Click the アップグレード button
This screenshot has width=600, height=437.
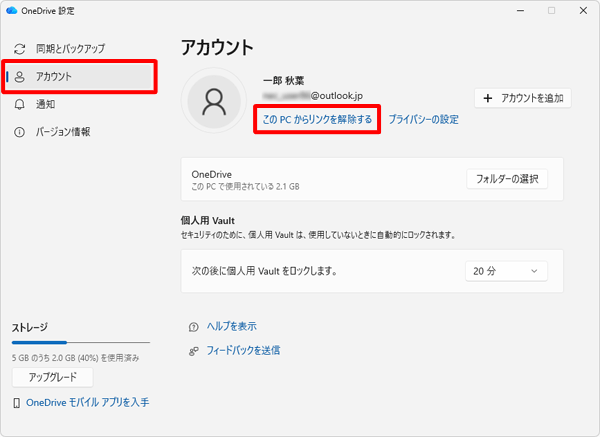click(x=53, y=377)
